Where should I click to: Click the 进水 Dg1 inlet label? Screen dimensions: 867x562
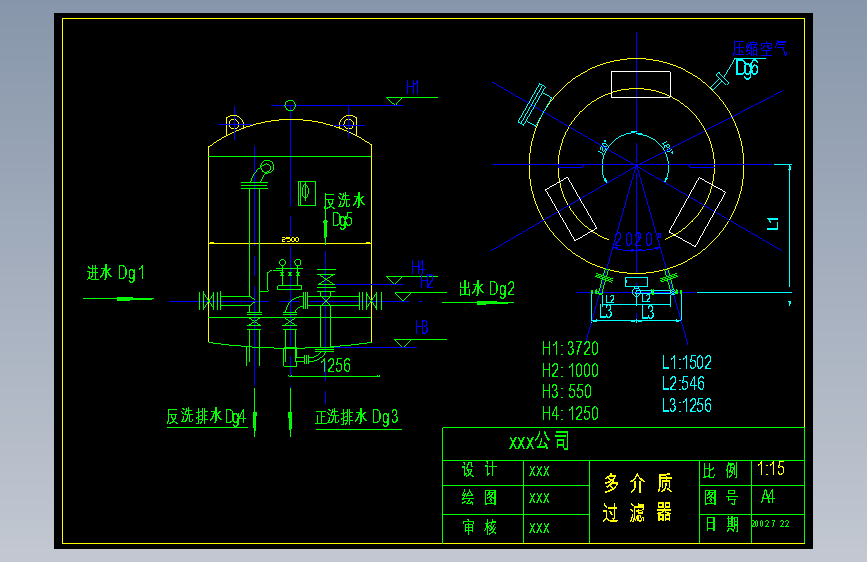point(116,273)
